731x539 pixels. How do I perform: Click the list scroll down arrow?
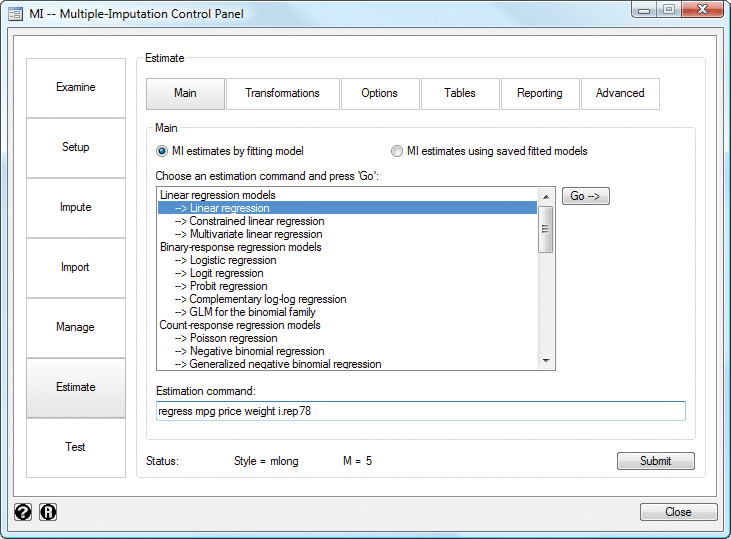click(546, 361)
